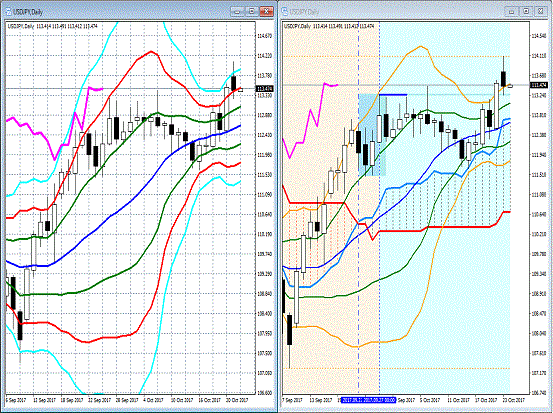This screenshot has height=413, width=553.
Task: Click the '7 Sep 2017' date on right chart
Action: tap(292, 400)
